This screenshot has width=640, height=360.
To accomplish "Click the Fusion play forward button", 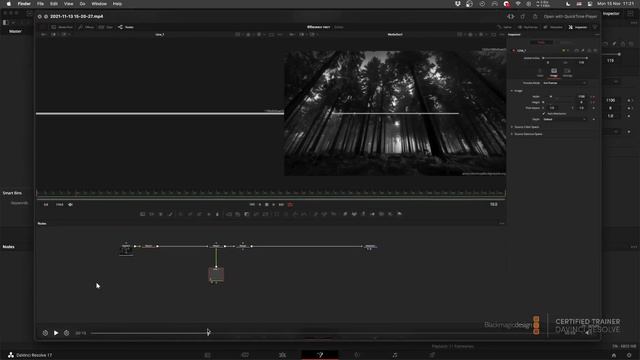I will pos(273,204).
